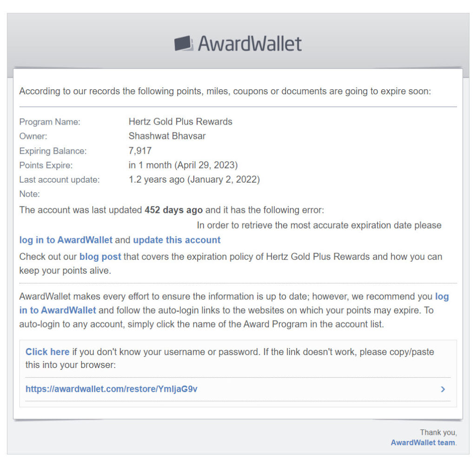Click the "AwardWallet team" signature link

423,442
